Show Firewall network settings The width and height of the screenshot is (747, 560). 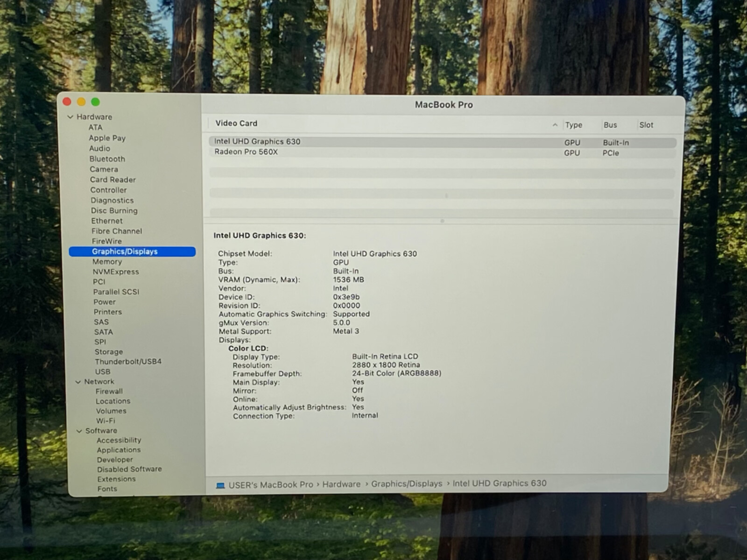click(109, 392)
